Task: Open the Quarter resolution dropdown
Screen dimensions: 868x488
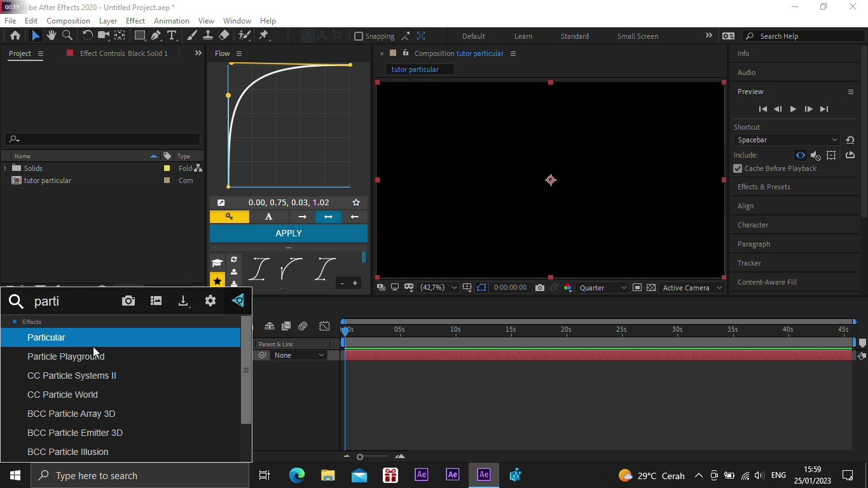Action: (602, 288)
